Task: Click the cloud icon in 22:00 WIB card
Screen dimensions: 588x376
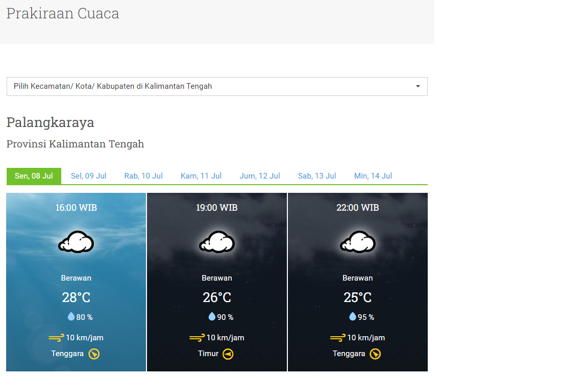Action: (x=357, y=242)
